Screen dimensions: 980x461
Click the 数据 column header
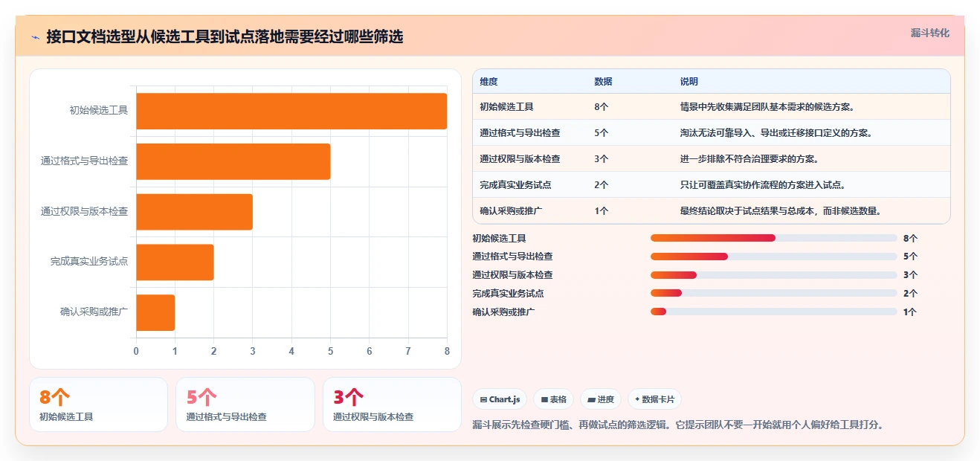(x=603, y=82)
